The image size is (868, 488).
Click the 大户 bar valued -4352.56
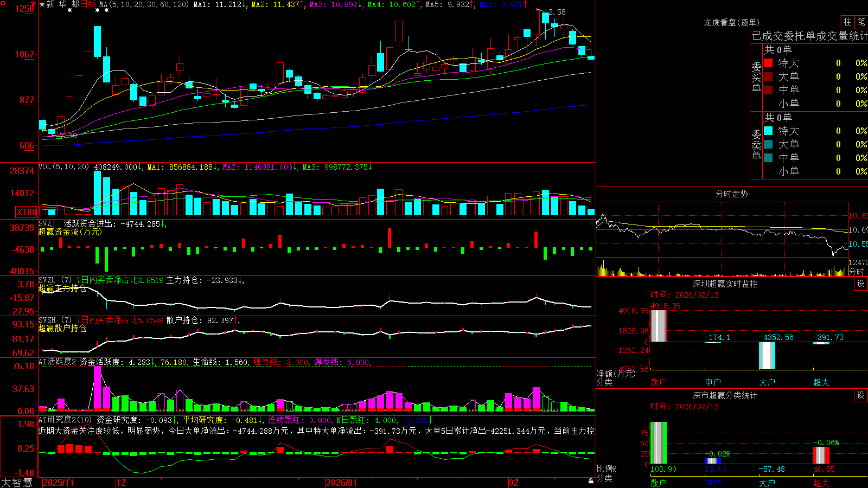(x=767, y=356)
